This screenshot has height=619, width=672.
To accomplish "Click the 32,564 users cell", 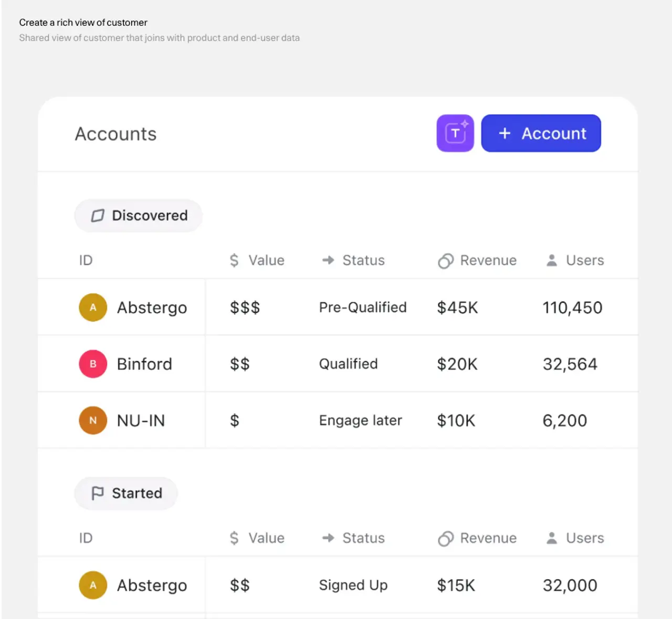I will coord(570,364).
